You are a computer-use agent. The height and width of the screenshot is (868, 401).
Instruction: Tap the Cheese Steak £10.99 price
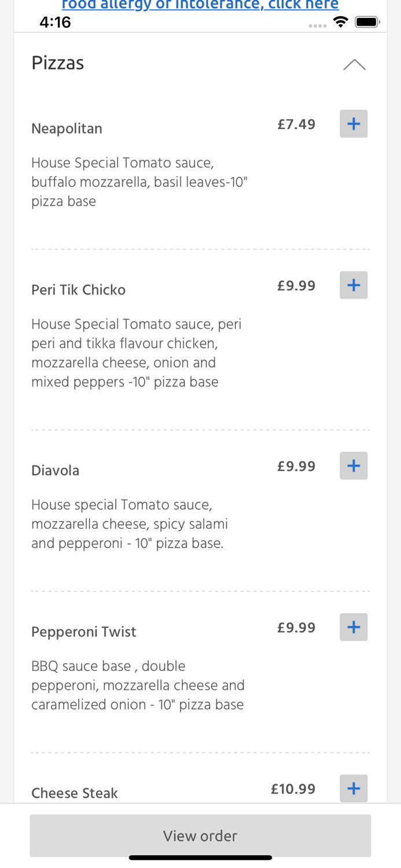point(293,789)
